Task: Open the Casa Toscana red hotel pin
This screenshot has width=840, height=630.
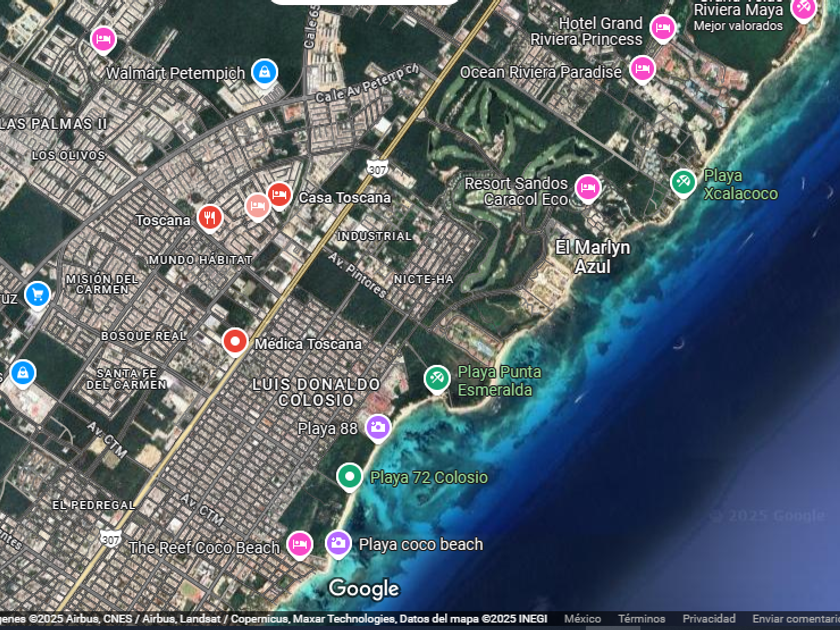Action: (279, 195)
